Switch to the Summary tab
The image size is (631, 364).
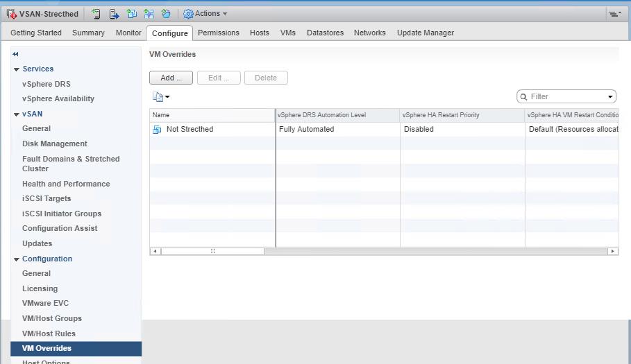tap(88, 33)
